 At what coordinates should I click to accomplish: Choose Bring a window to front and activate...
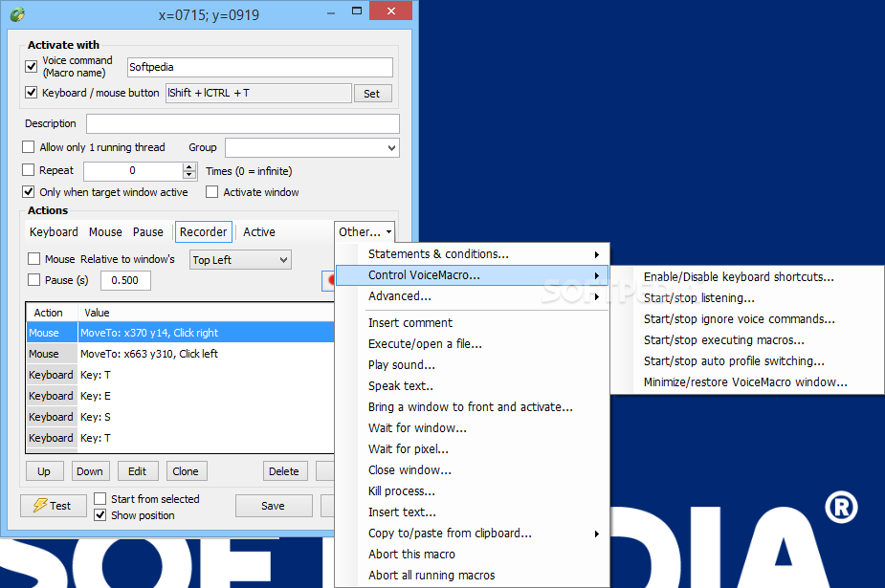473,407
